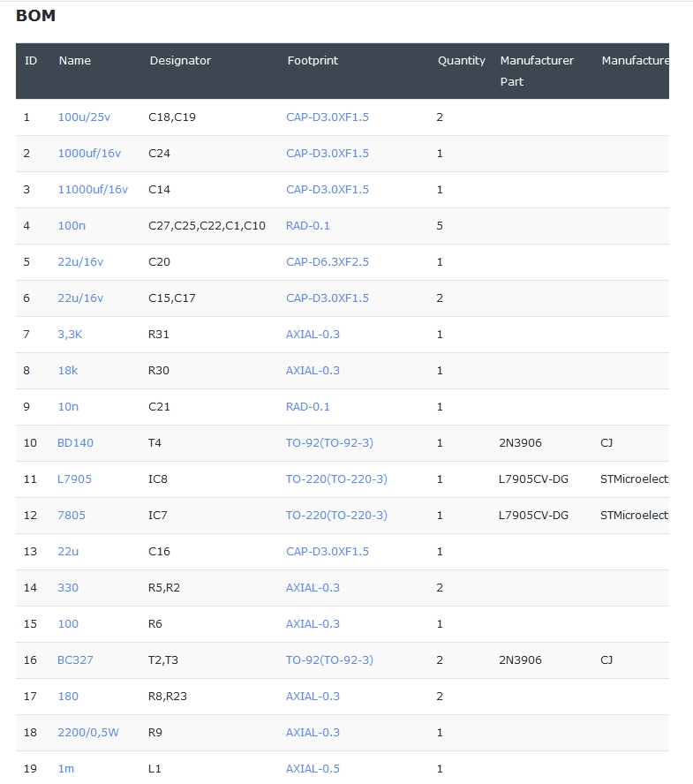Click the Designator column header
Image resolution: width=693 pixels, height=784 pixels.
tap(180, 61)
